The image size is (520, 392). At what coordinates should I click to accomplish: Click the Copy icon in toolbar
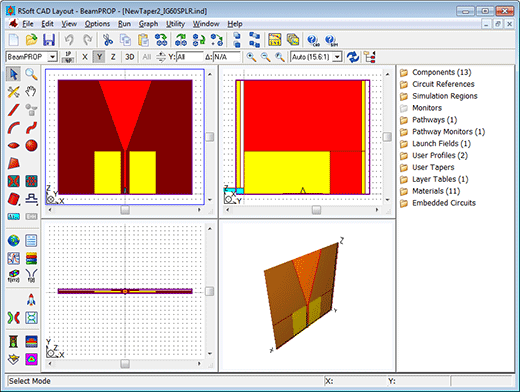(x=125, y=40)
